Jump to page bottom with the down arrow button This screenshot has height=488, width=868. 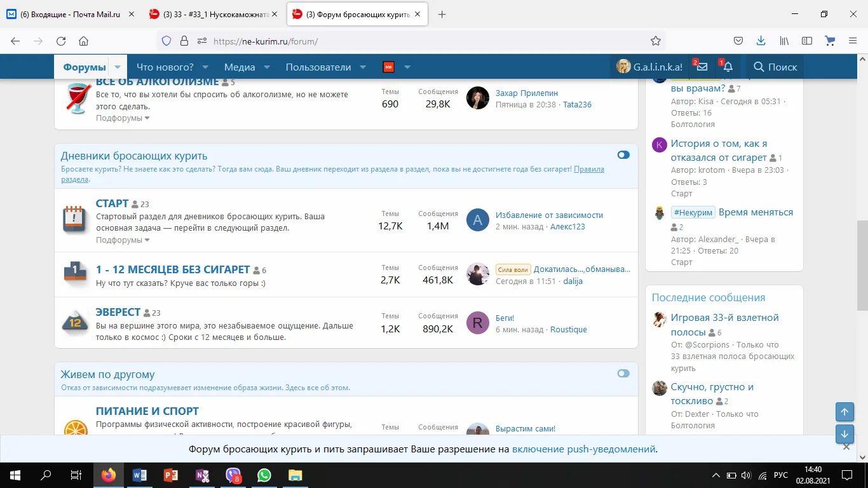tap(844, 435)
